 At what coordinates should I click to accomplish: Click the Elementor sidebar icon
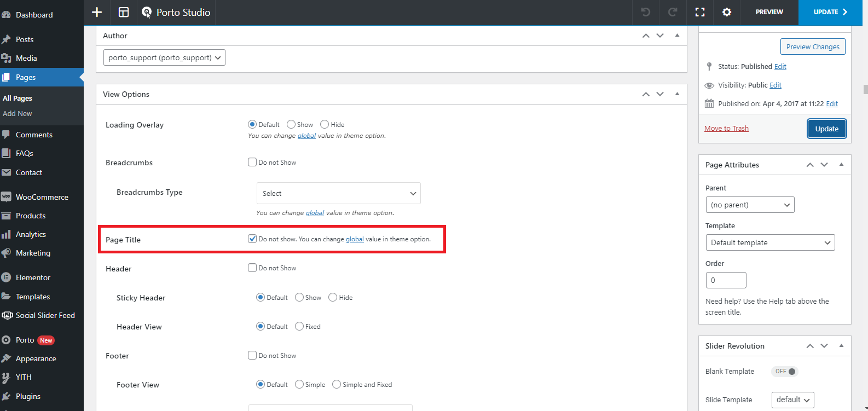(x=6, y=277)
